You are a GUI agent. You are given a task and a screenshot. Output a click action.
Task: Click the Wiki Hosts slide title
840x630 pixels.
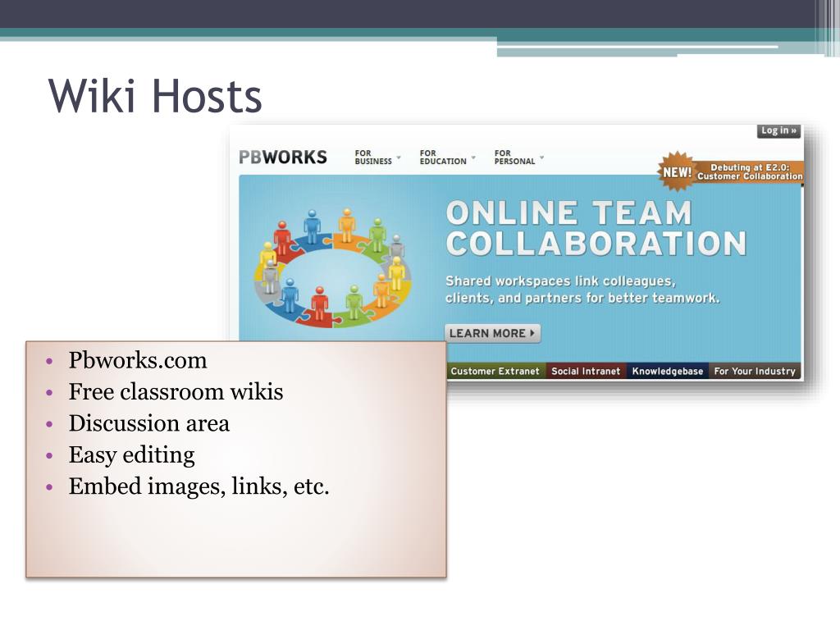155,95
